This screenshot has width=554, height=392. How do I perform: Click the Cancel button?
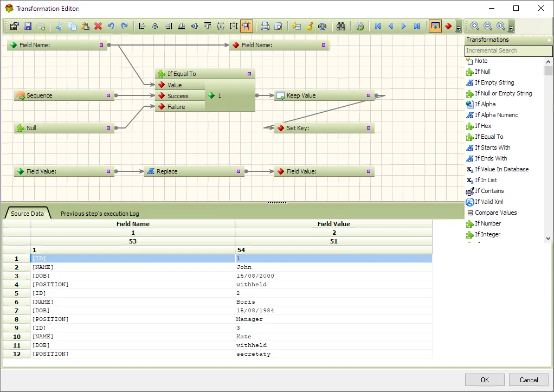529,380
